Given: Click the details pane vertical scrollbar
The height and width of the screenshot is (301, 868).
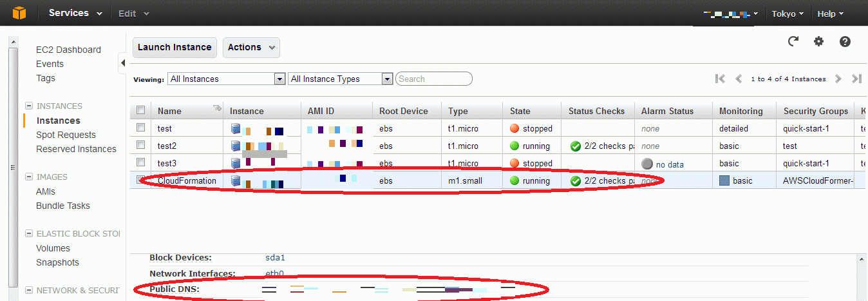Looking at the screenshot, I should (x=862, y=278).
